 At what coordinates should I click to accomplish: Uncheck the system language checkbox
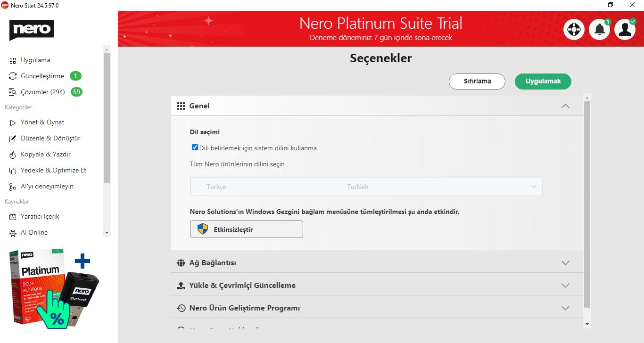point(195,147)
